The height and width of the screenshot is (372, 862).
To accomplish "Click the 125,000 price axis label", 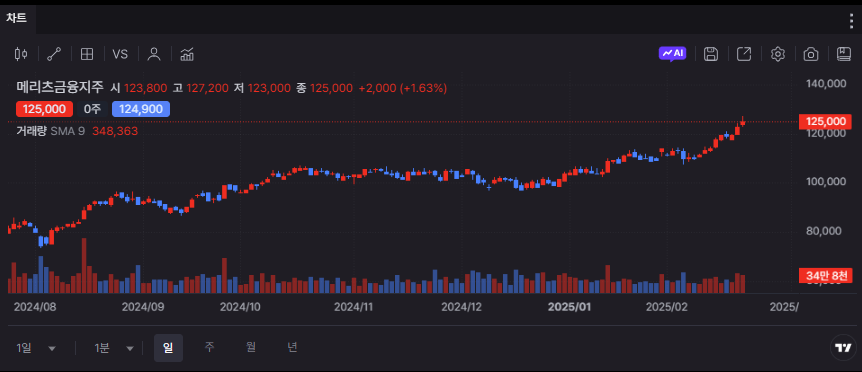I will pyautogui.click(x=825, y=121).
